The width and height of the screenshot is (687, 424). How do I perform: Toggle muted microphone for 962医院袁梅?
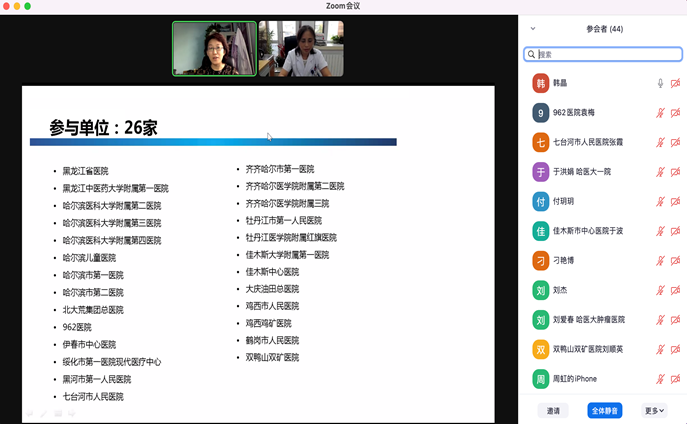tap(660, 113)
